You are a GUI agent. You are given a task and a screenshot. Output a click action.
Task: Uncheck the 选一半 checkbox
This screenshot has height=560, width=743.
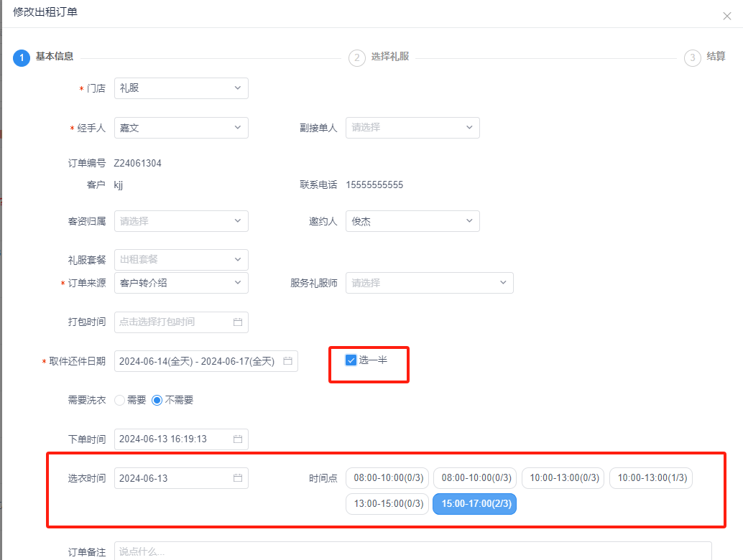click(x=351, y=360)
